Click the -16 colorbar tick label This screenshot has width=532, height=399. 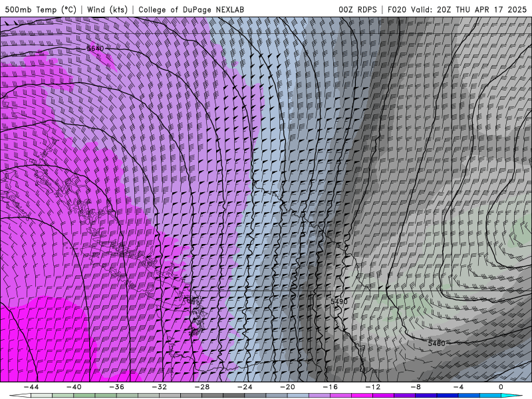point(330,387)
